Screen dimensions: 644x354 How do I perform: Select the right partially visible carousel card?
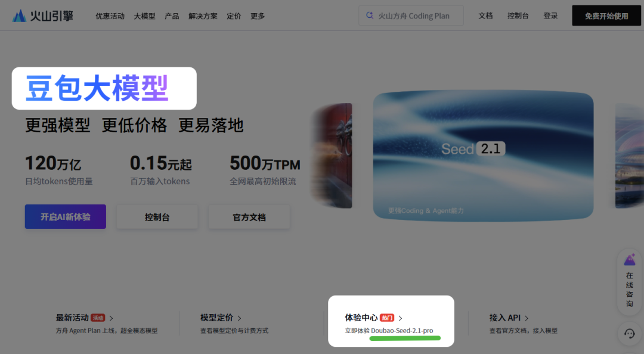coord(629,156)
